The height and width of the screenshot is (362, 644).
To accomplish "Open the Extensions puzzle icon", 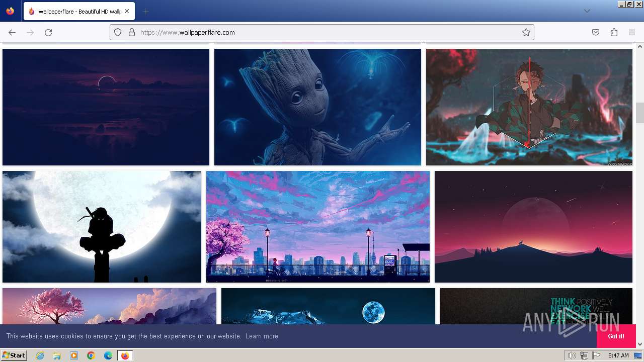I will point(614,32).
